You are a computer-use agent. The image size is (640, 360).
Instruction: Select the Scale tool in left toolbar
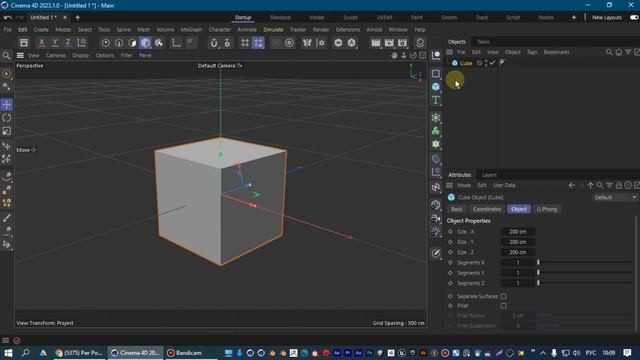coord(7,131)
